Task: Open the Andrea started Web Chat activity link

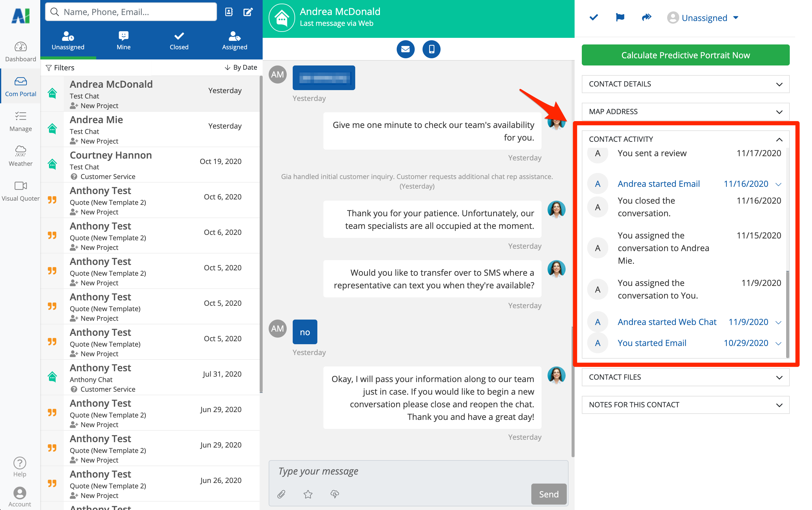Action: 667,322
